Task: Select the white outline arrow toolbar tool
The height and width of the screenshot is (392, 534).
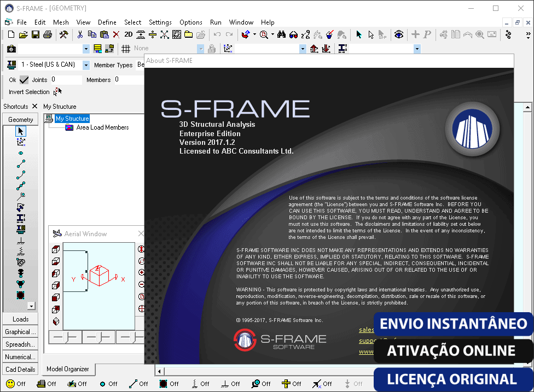Action: click(371, 34)
